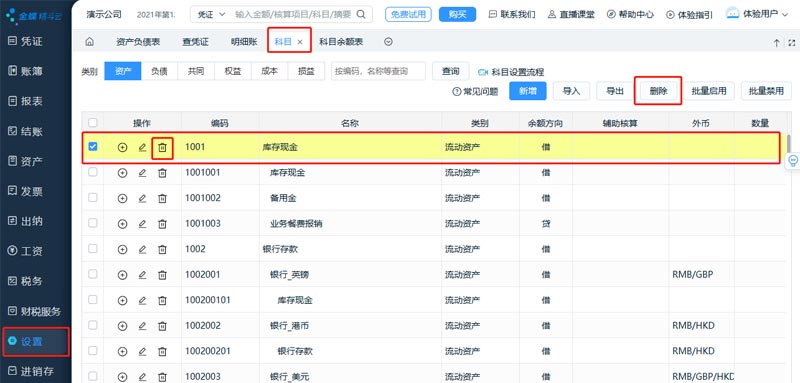Viewport: 800px width, 383px height.
Task: Edit the 1001003 业务餐费报销 account
Action: click(x=142, y=224)
